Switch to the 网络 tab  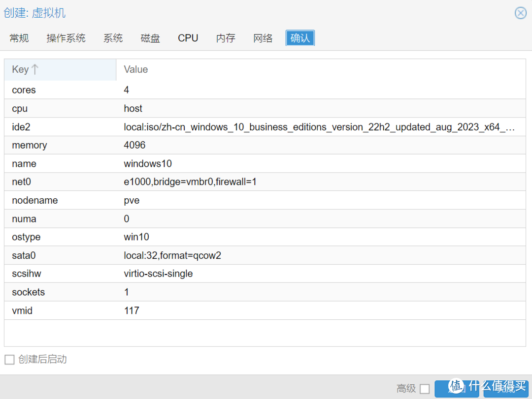click(x=263, y=38)
